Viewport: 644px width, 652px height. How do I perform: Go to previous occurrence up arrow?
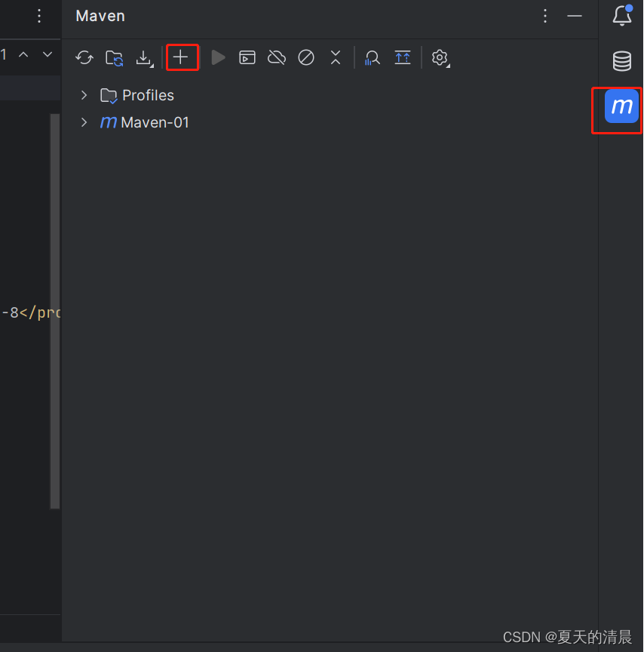(23, 54)
